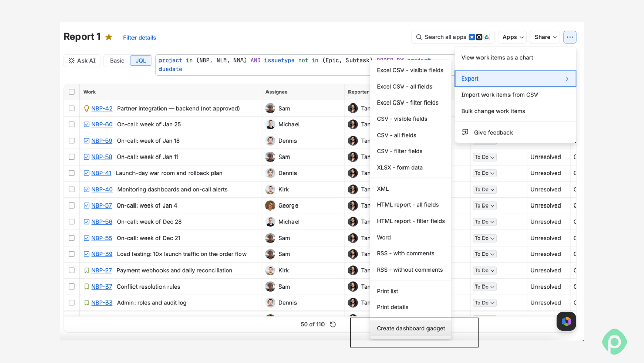Open To Do status dropdown for NBP-33
644x363 pixels.
(485, 303)
